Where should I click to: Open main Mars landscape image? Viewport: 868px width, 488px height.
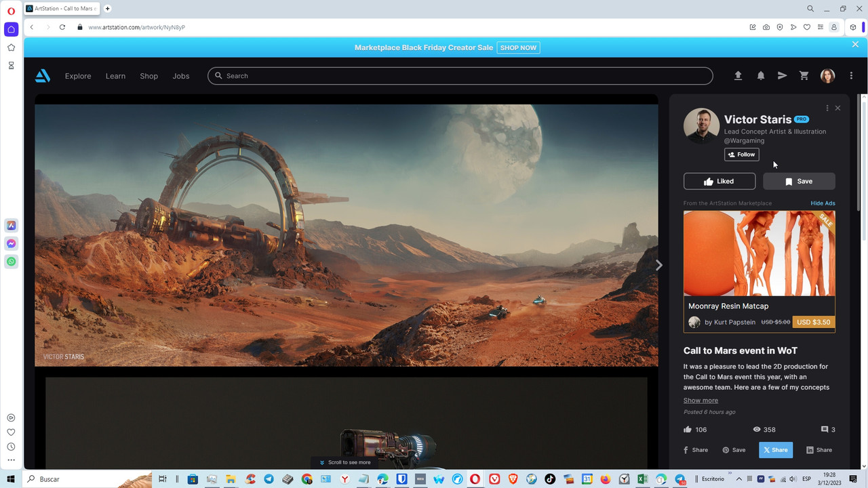click(347, 235)
